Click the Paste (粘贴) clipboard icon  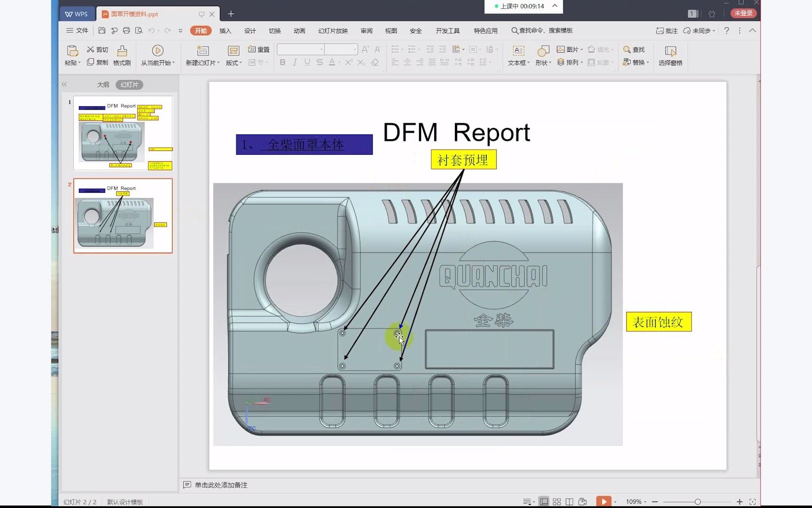(72, 51)
